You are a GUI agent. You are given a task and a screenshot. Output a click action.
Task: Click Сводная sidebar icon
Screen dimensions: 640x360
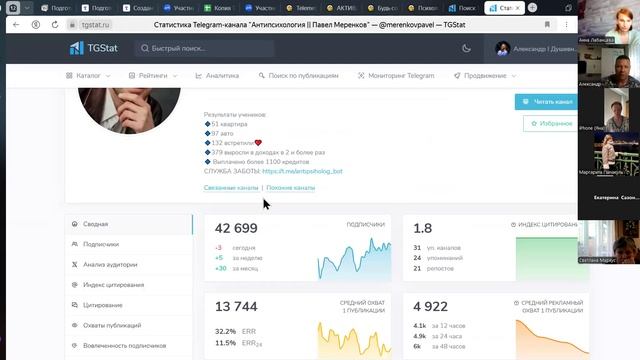coord(75,224)
